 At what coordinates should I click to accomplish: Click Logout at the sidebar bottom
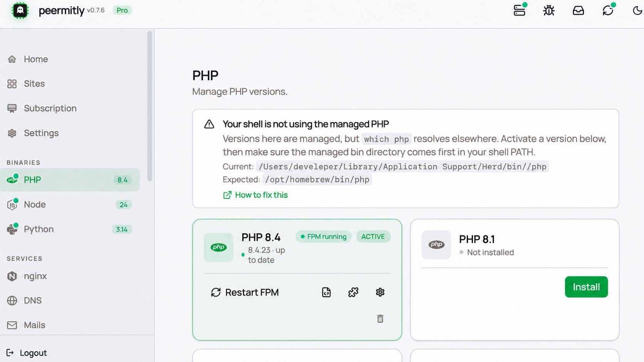[x=27, y=353]
